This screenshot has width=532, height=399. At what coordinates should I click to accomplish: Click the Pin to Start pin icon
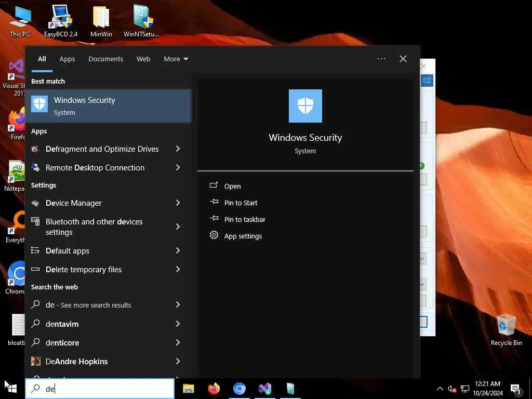214,202
